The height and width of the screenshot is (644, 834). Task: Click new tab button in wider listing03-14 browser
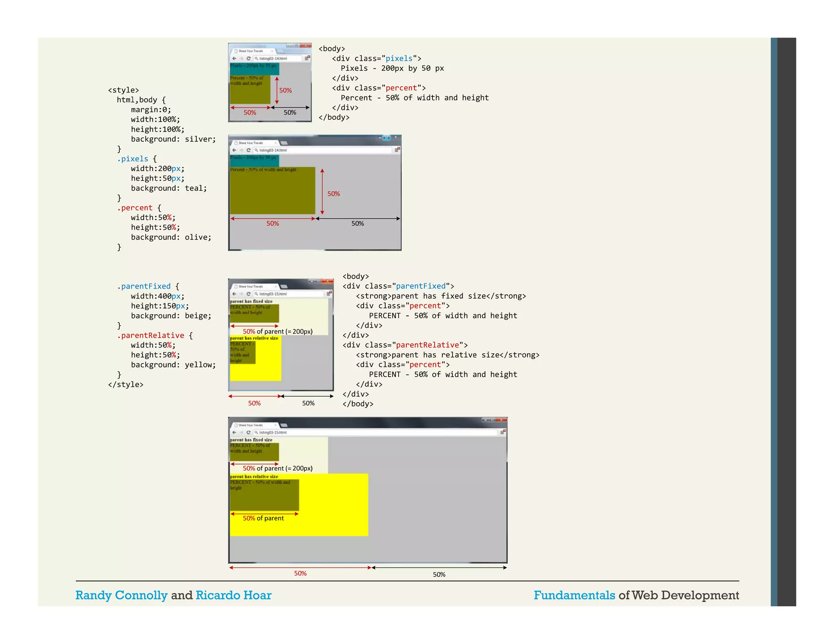(x=284, y=143)
